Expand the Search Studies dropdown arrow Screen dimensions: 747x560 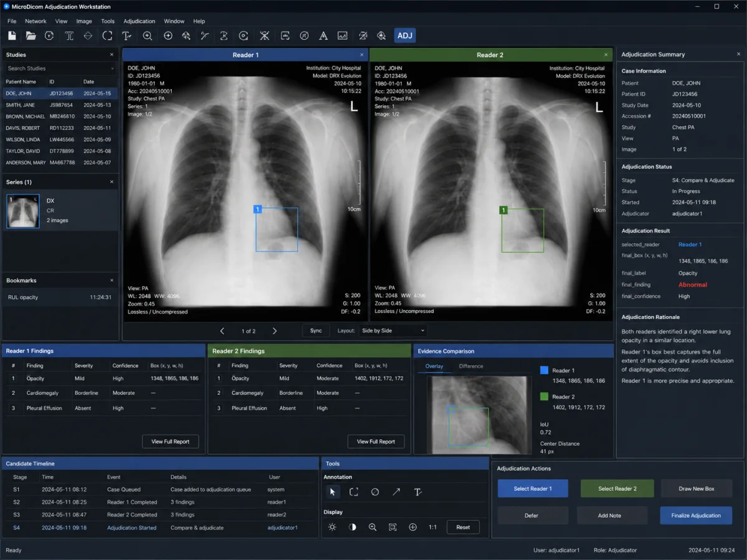(112, 68)
